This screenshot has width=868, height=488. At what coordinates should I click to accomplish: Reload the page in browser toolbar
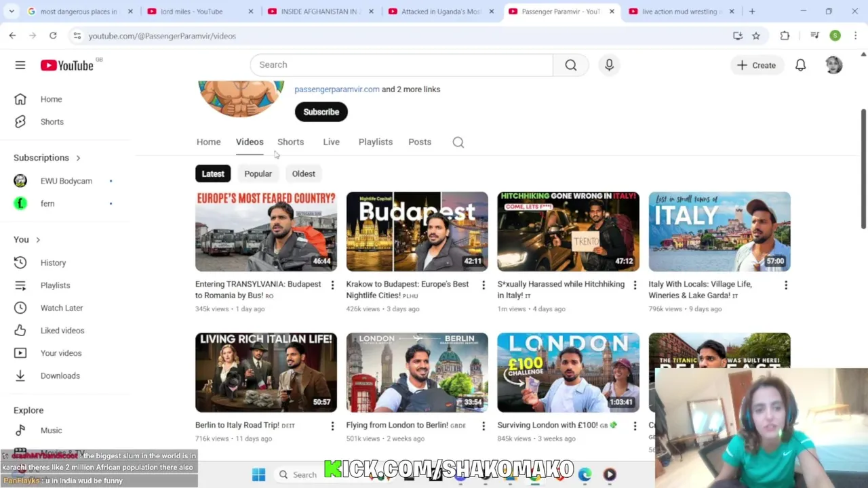(53, 36)
